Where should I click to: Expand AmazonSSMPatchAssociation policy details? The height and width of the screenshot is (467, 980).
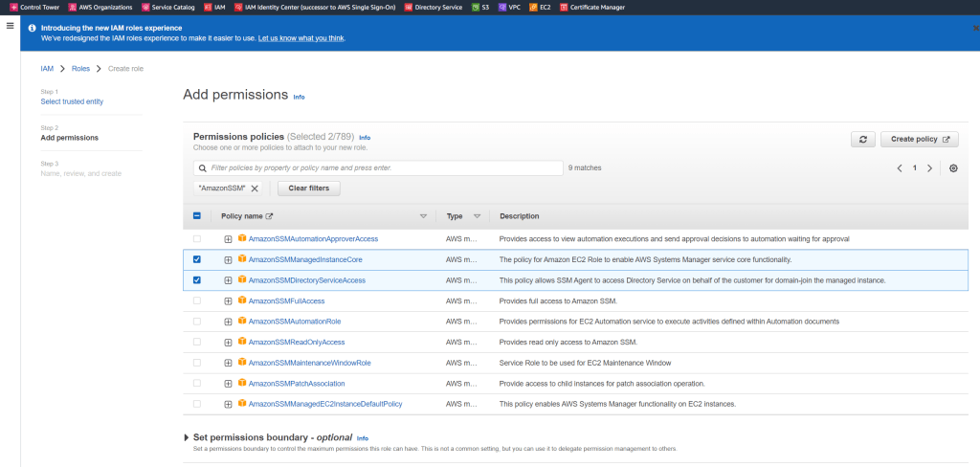(x=228, y=384)
